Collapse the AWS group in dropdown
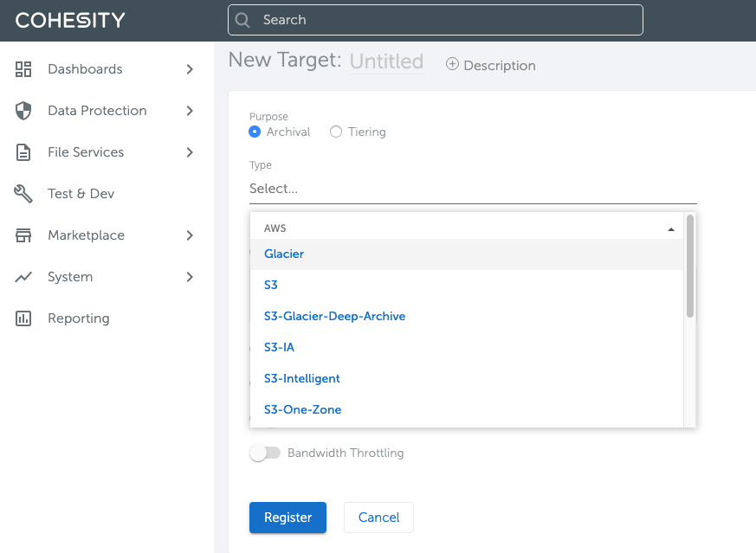This screenshot has height=553, width=756. [x=671, y=229]
